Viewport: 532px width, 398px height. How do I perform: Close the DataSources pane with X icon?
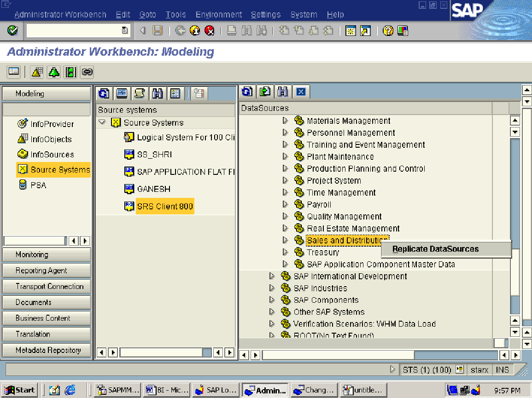301,92
